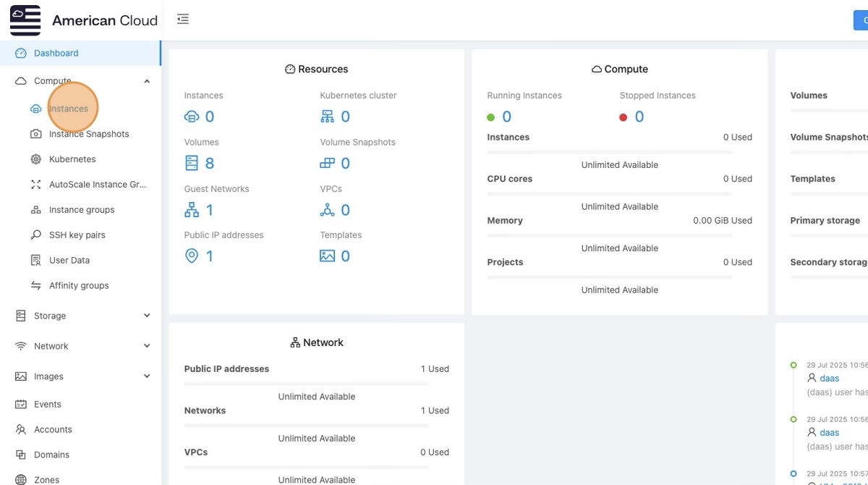This screenshot has height=485, width=868.
Task: Click the Guest Networks icon in Resources
Action: coord(192,210)
